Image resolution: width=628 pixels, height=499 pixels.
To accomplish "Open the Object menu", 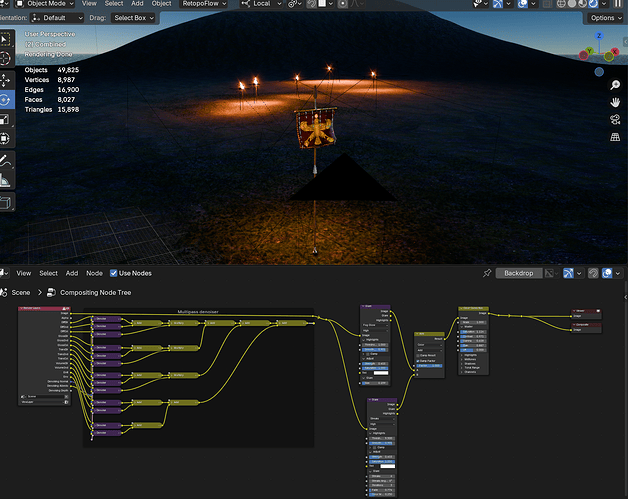I will click(161, 4).
